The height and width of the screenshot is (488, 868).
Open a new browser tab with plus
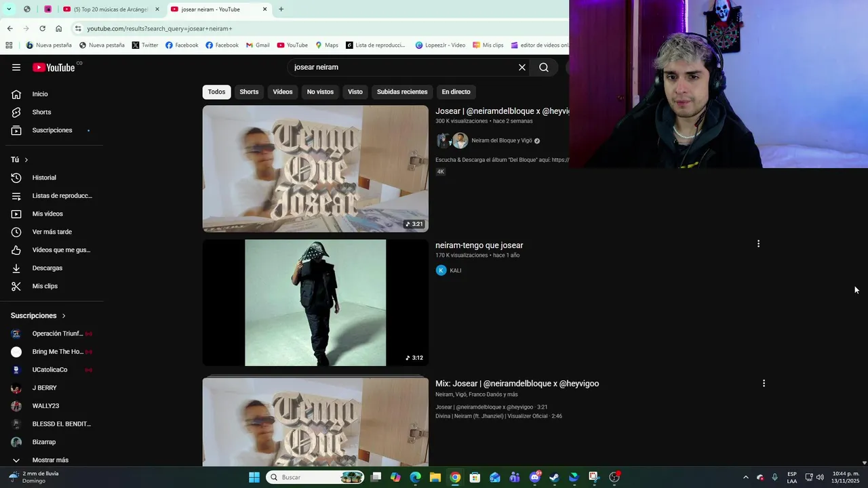click(x=281, y=9)
